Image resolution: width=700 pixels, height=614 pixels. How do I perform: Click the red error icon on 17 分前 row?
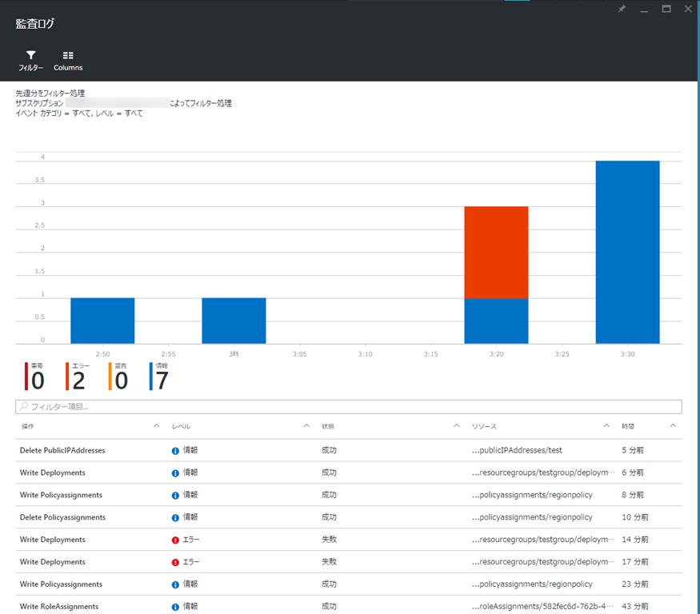175,563
